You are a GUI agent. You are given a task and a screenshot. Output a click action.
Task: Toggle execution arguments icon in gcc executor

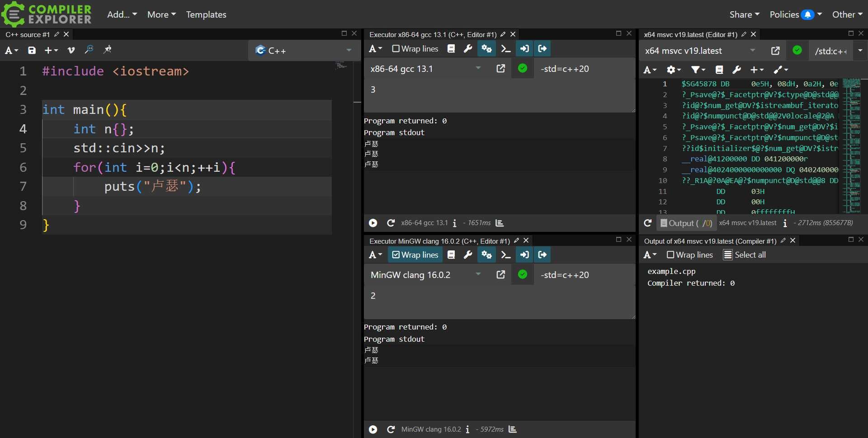tap(506, 49)
